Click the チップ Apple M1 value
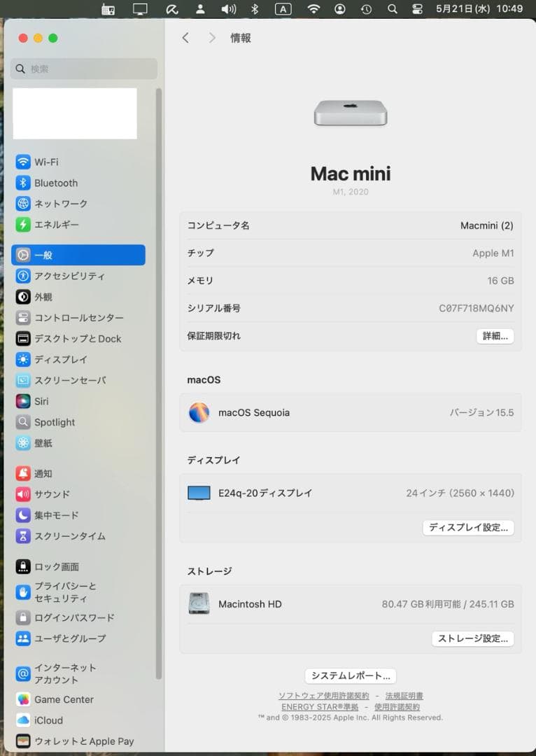 [493, 253]
